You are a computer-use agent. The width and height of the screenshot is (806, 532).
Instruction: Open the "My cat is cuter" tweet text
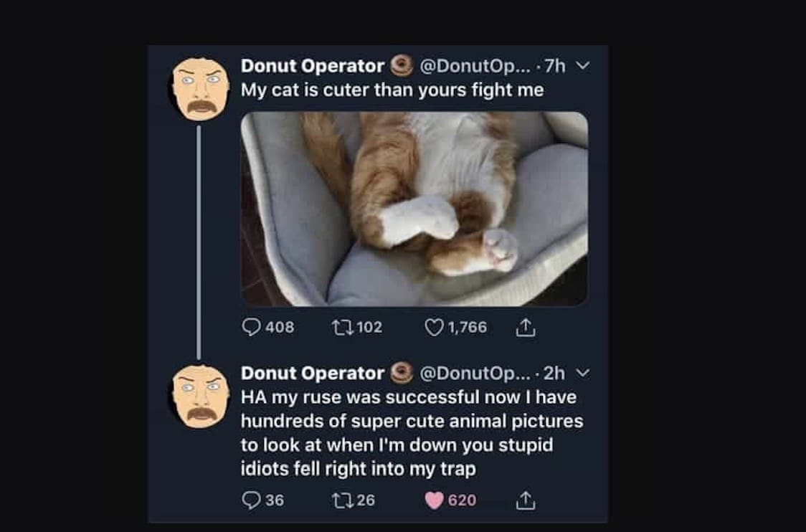pyautogui.click(x=392, y=90)
